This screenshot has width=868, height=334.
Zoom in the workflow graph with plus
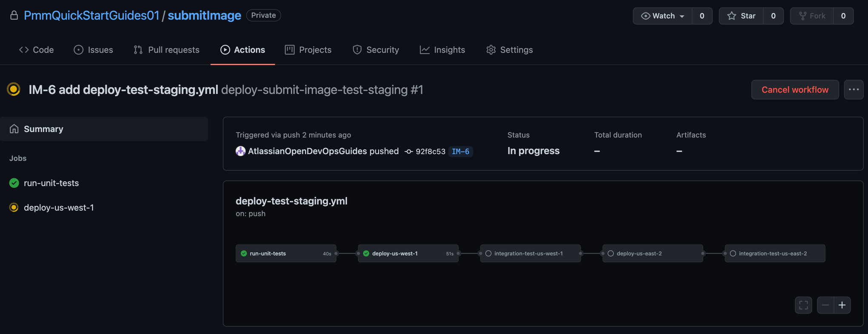pyautogui.click(x=842, y=305)
